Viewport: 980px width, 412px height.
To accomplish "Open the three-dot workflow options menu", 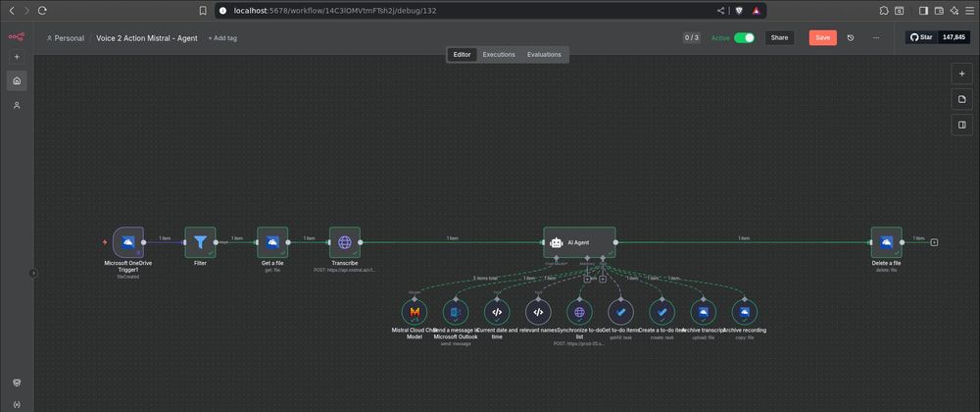I will click(x=876, y=37).
